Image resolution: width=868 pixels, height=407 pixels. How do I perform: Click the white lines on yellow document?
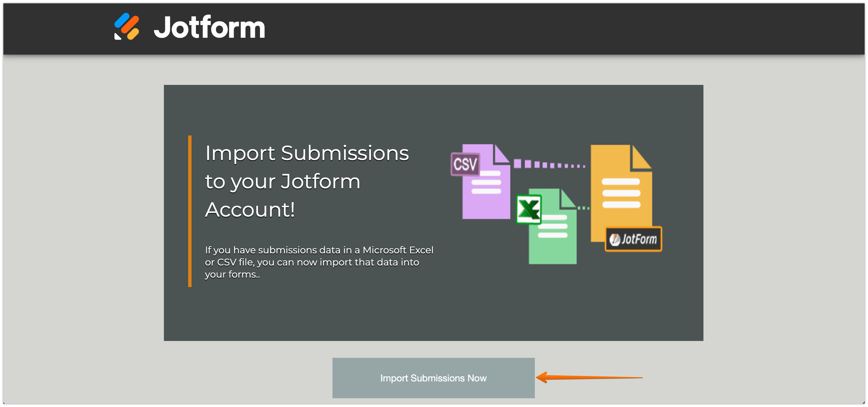[621, 193]
